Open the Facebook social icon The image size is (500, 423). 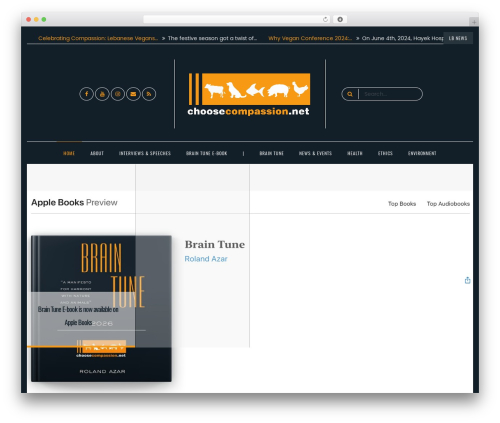coord(86,94)
